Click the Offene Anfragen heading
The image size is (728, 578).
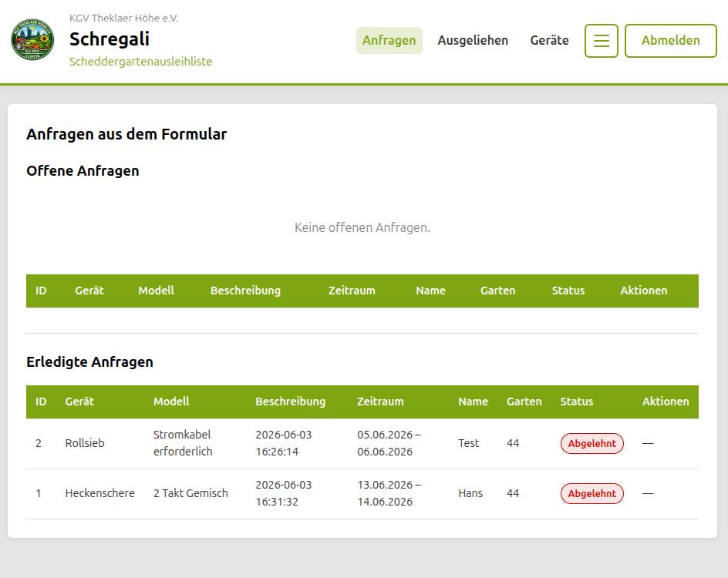coord(83,171)
